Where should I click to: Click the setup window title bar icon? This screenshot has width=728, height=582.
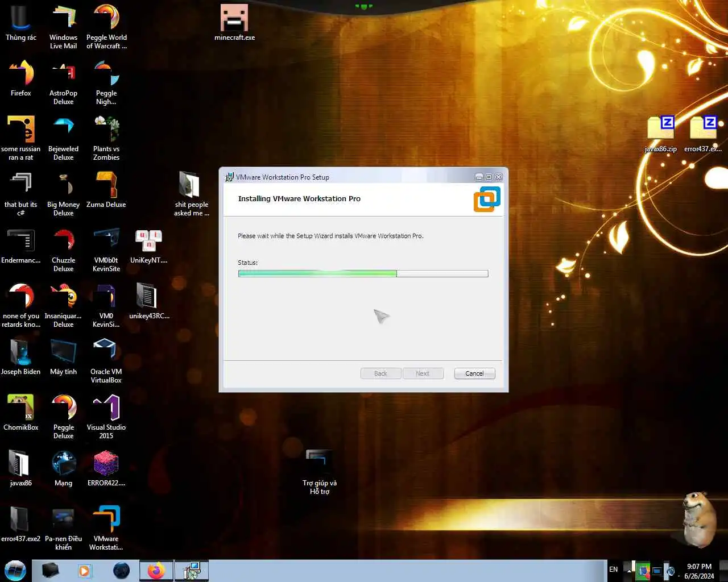(229, 177)
